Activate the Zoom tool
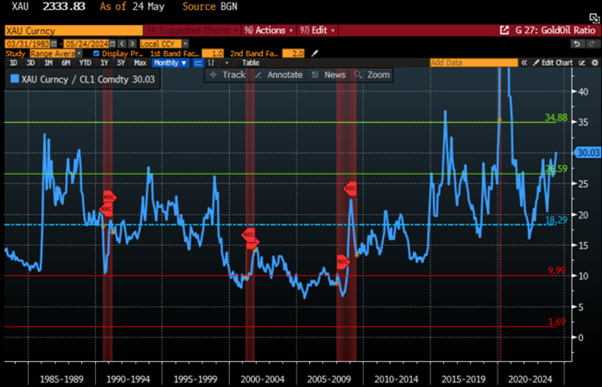 point(372,75)
